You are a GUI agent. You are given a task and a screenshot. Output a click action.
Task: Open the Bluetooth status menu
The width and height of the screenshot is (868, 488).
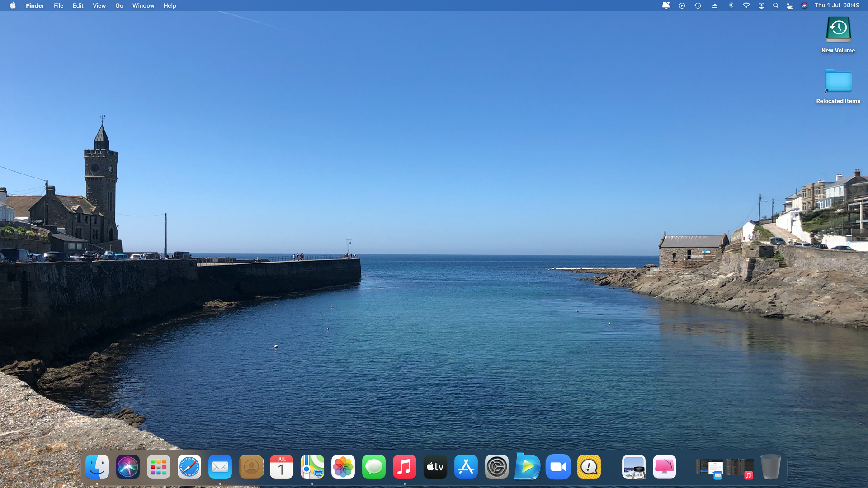(731, 5)
